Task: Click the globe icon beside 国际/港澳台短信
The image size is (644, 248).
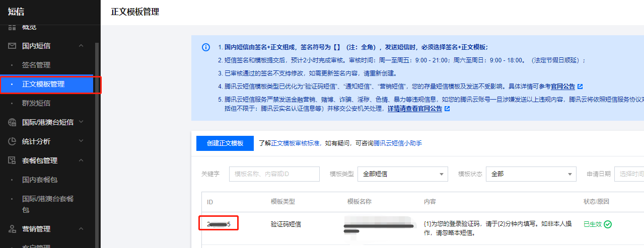Action: [13, 122]
